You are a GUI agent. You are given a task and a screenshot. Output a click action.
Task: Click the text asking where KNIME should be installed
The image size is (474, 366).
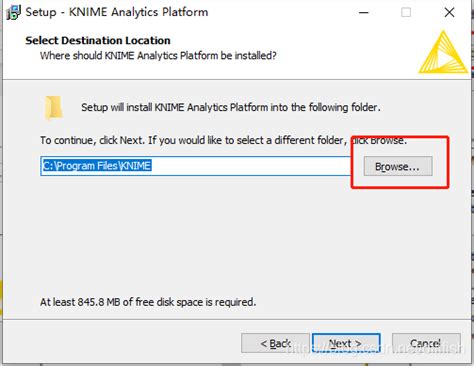tap(158, 56)
